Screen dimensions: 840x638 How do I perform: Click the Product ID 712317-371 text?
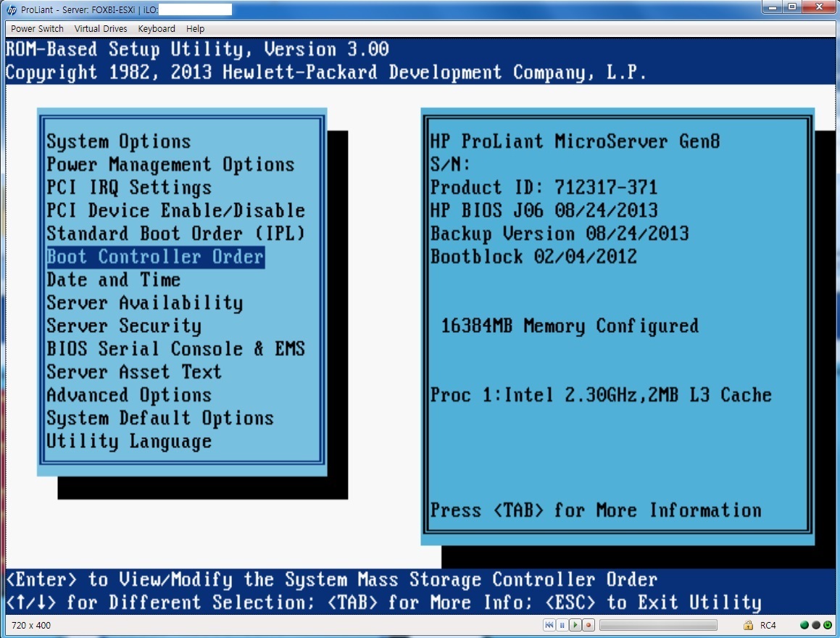coord(544,188)
